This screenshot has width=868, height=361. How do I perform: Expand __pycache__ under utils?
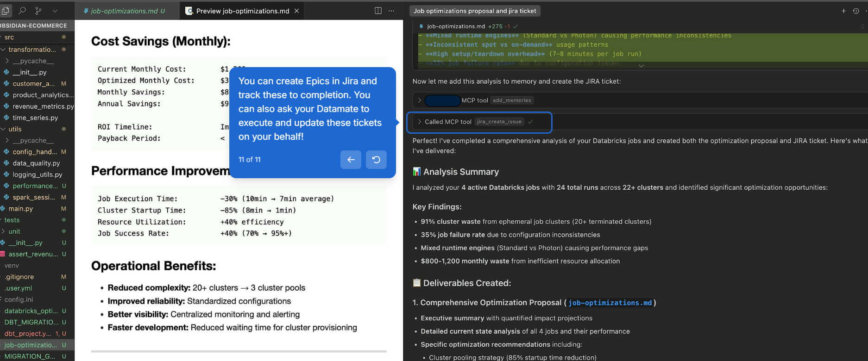37,140
